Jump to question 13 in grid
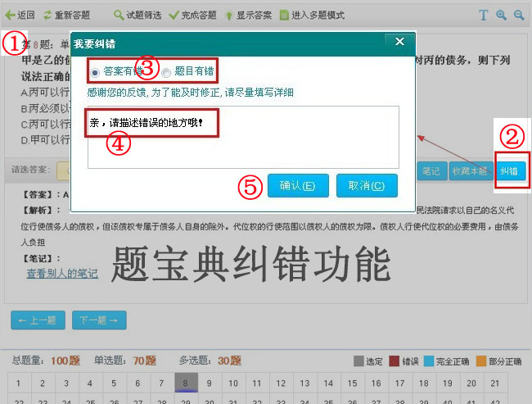This screenshot has width=532, height=404. (x=305, y=384)
